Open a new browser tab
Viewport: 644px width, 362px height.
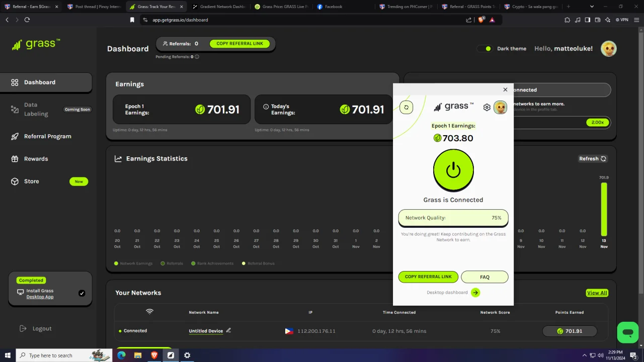click(x=569, y=7)
